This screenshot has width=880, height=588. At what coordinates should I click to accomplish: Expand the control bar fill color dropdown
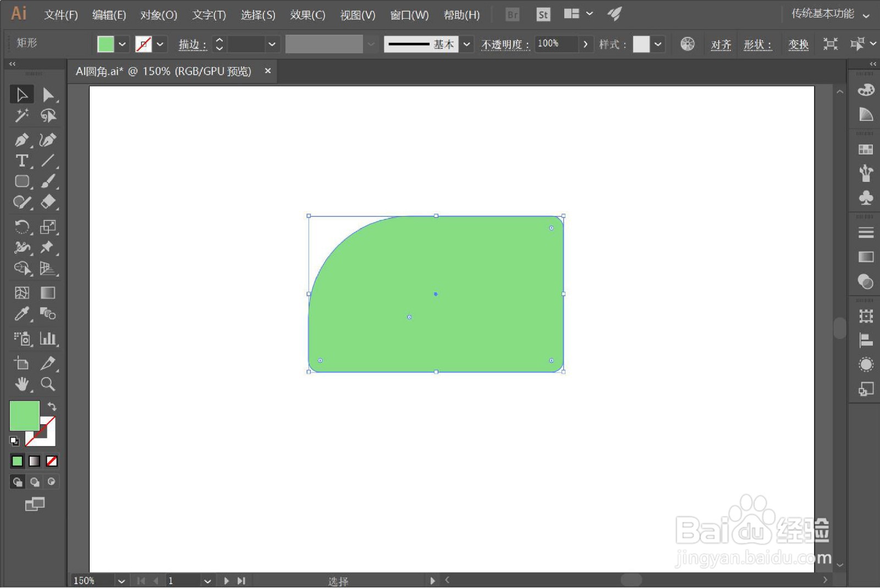[x=122, y=44]
